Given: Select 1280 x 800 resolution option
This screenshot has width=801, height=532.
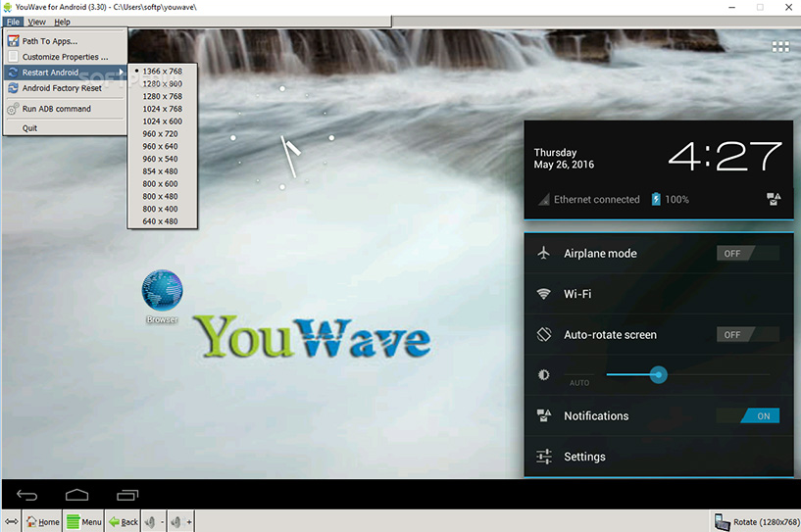Looking at the screenshot, I should (x=163, y=83).
